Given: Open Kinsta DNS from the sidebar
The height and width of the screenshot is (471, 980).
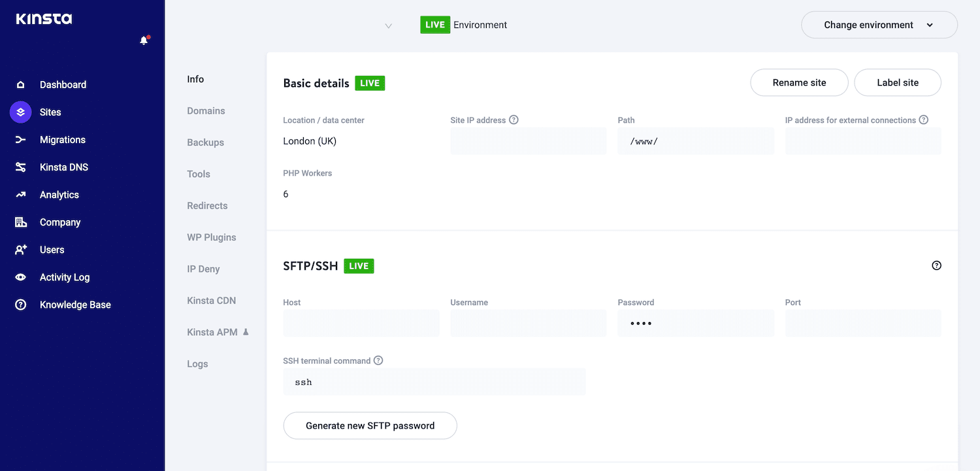Looking at the screenshot, I should coord(20,167).
